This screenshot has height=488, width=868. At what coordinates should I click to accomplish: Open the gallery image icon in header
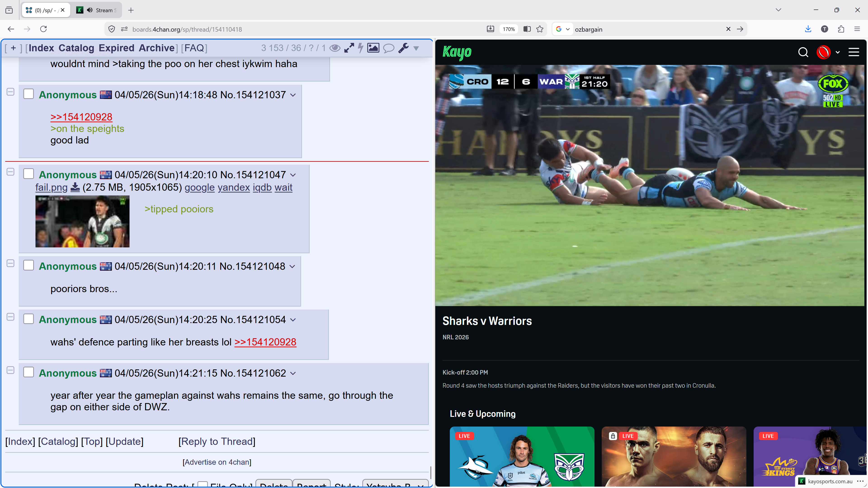click(x=373, y=48)
